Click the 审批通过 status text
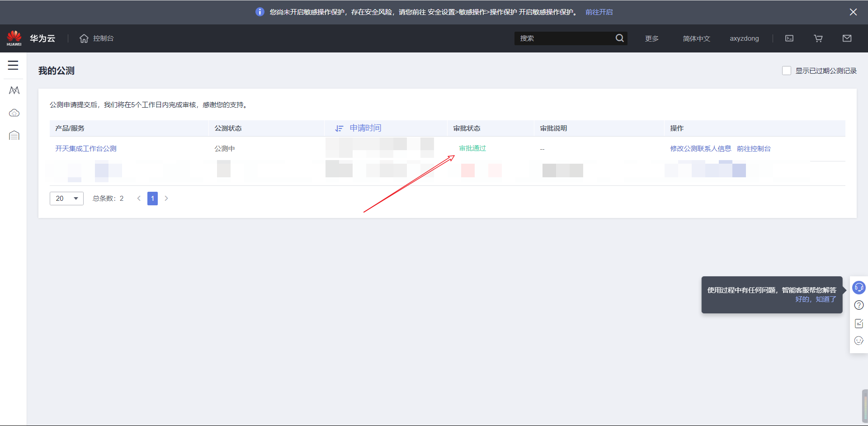This screenshot has width=868, height=426. coord(472,148)
